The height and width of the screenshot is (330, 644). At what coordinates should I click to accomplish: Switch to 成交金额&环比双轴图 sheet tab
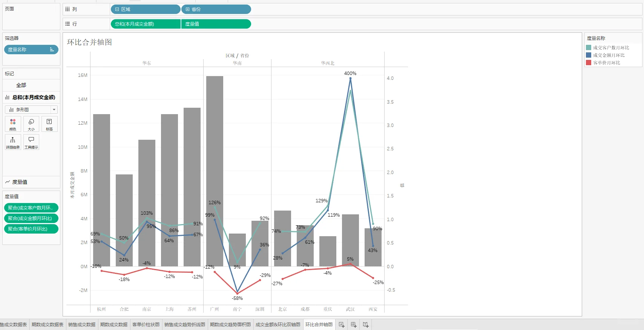(x=278, y=325)
